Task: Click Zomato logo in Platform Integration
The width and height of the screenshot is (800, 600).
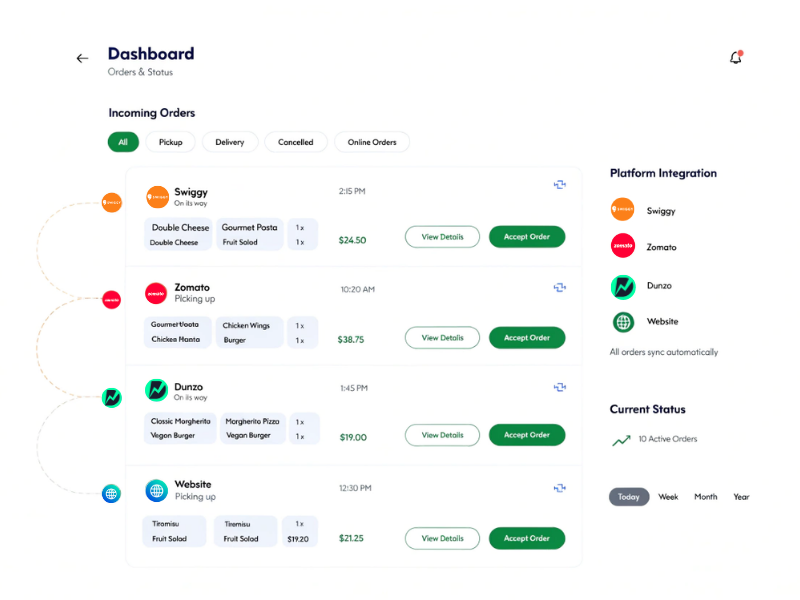Action: [623, 246]
